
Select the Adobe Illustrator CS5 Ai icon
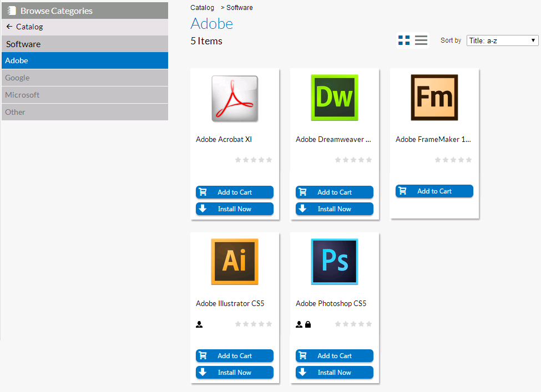coord(234,261)
